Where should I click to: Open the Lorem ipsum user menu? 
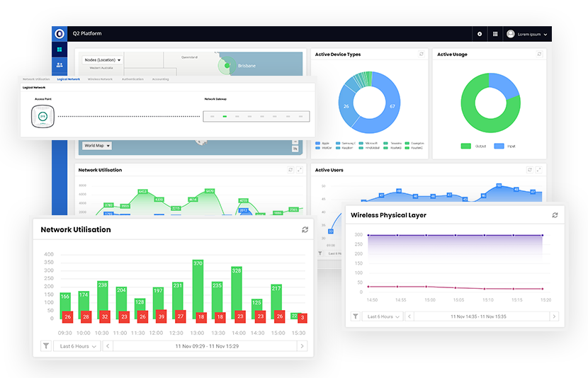527,34
